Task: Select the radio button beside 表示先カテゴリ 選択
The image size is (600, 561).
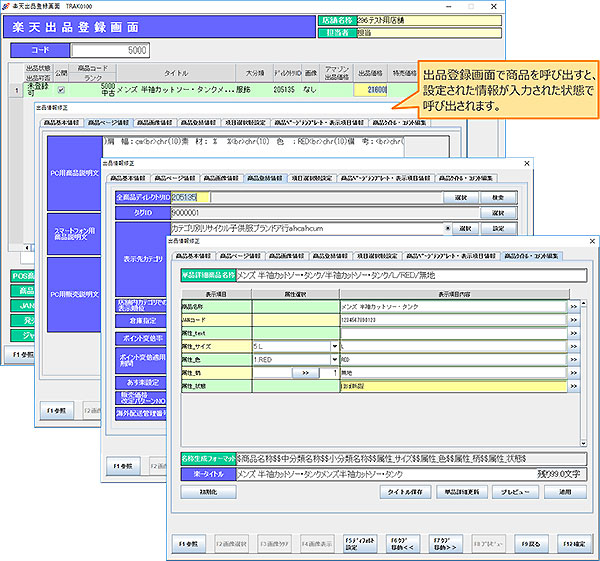Action: 450,229
